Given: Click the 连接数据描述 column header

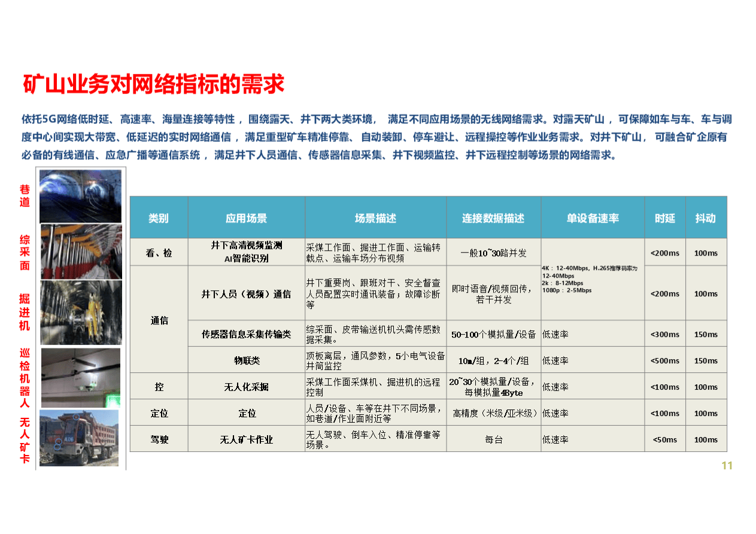Looking at the screenshot, I should (x=493, y=218).
